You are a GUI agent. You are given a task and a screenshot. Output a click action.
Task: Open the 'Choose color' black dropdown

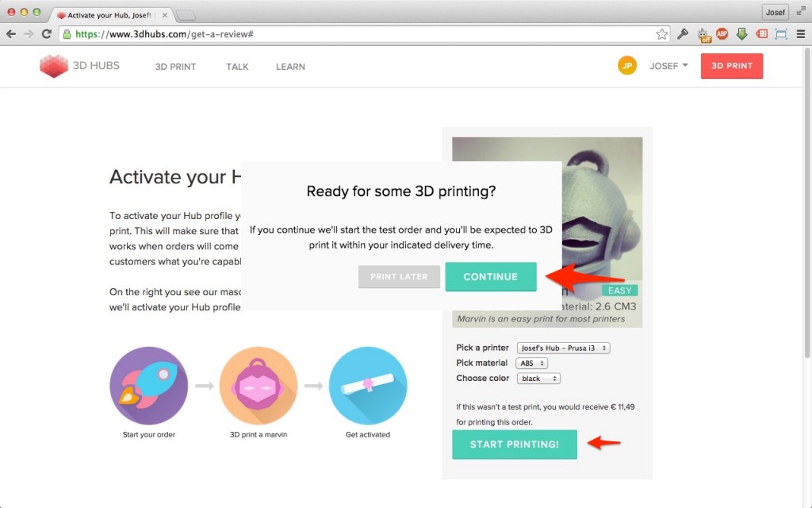pyautogui.click(x=538, y=378)
